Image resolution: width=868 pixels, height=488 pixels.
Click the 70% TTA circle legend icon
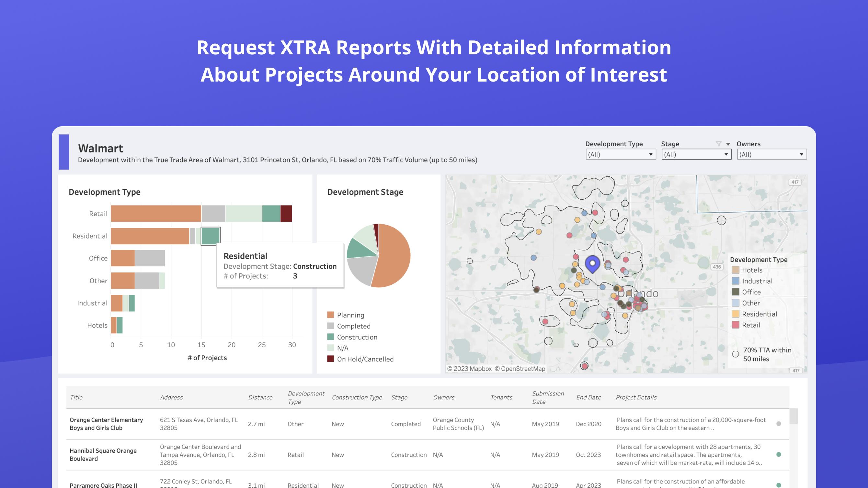736,354
